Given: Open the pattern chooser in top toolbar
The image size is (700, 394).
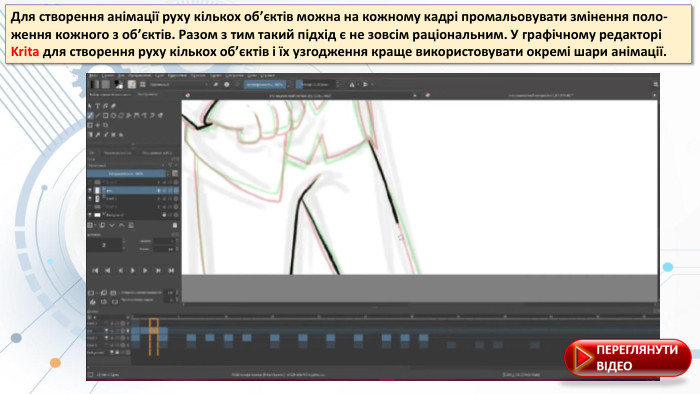Looking at the screenshot, I should click(x=106, y=84).
